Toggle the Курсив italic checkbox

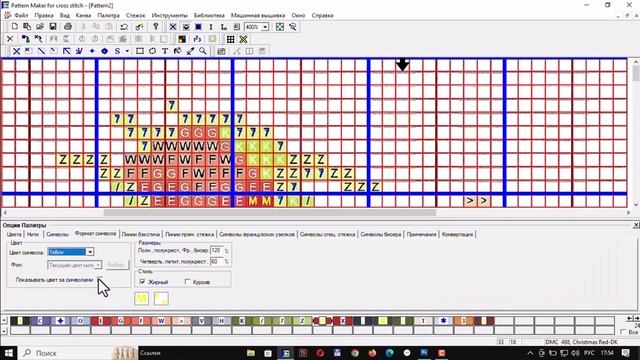(188, 282)
